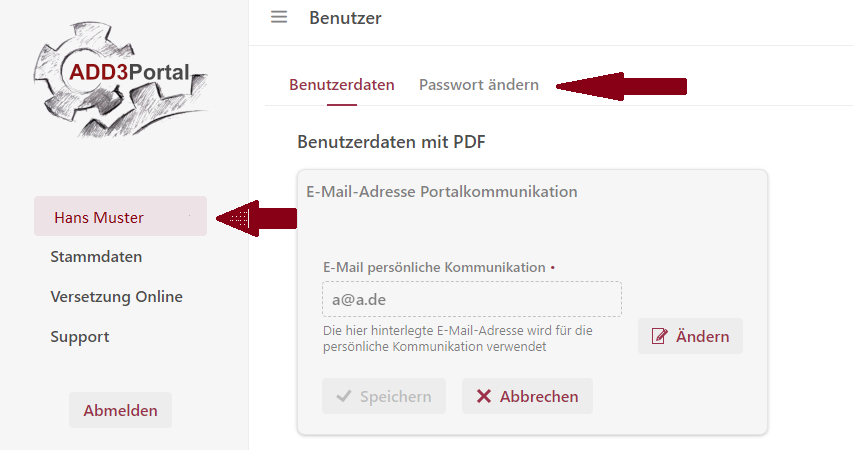Click the red arrow pointing at Passwort ändern
The image size is (853, 450).
[x=621, y=86]
